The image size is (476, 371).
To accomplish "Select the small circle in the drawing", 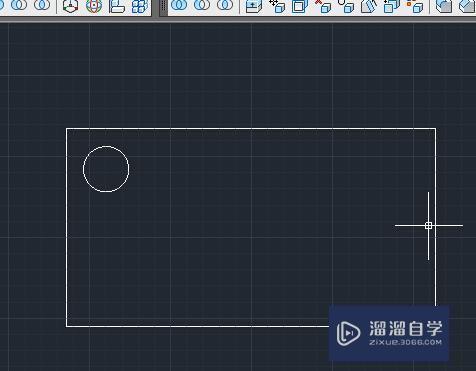I will pos(106,169).
